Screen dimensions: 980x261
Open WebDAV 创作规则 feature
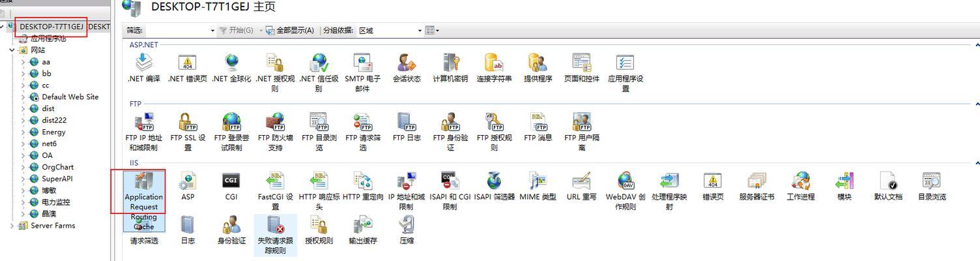coord(626,190)
